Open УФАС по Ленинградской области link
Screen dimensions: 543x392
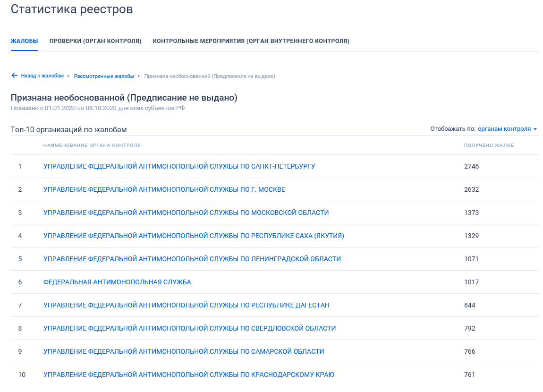point(192,259)
